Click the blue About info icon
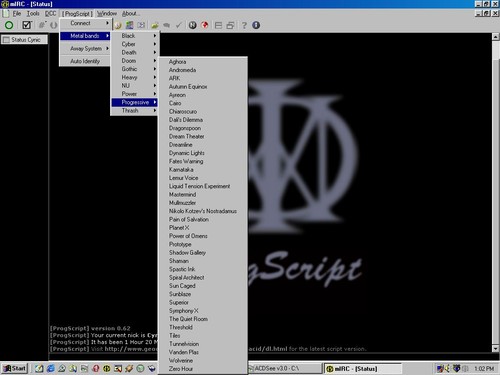 point(256,25)
